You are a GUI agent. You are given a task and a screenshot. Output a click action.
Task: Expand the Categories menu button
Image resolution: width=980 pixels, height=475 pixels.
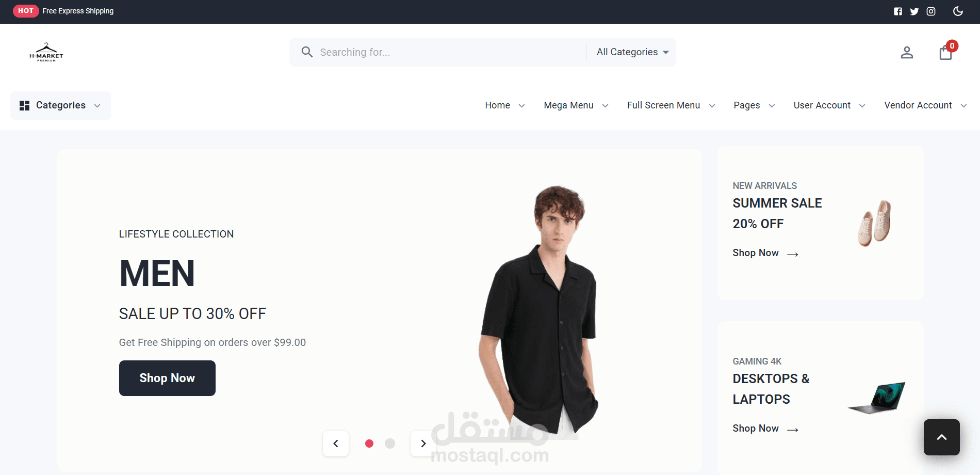[61, 105]
